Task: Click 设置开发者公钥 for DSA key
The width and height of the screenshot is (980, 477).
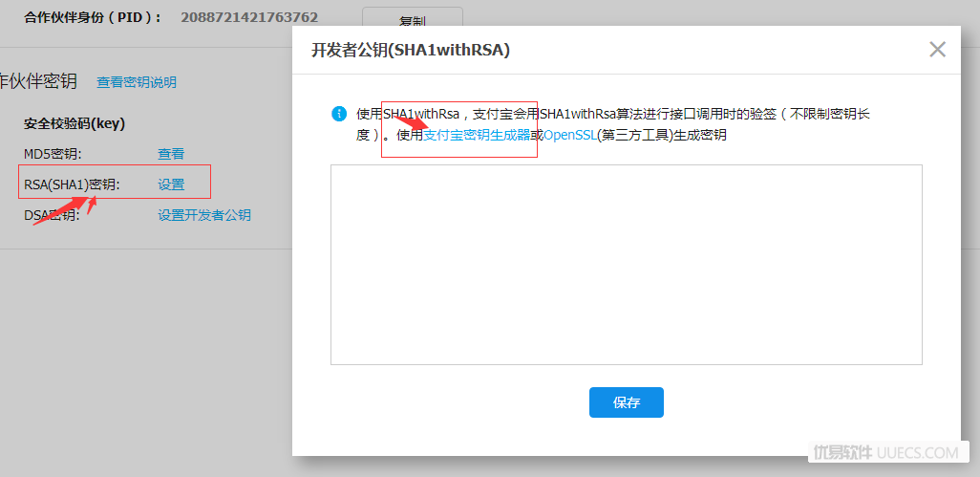Action: click(x=204, y=216)
